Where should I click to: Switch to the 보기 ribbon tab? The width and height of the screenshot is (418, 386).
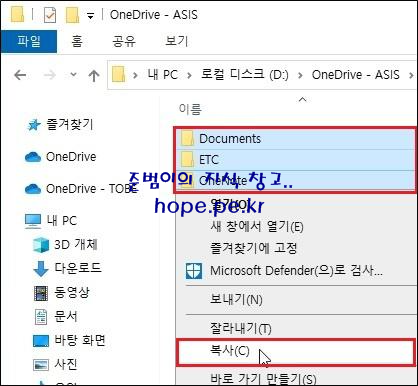pyautogui.click(x=177, y=41)
